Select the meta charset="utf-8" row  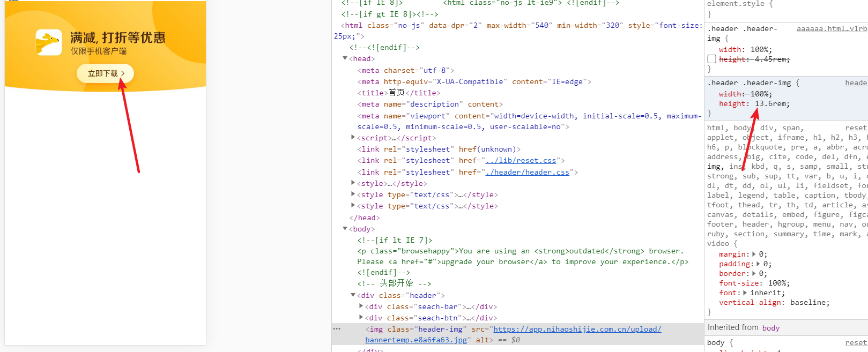[406, 70]
